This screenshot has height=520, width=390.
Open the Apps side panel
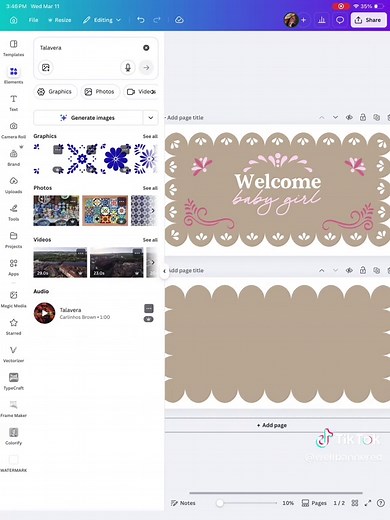click(14, 267)
